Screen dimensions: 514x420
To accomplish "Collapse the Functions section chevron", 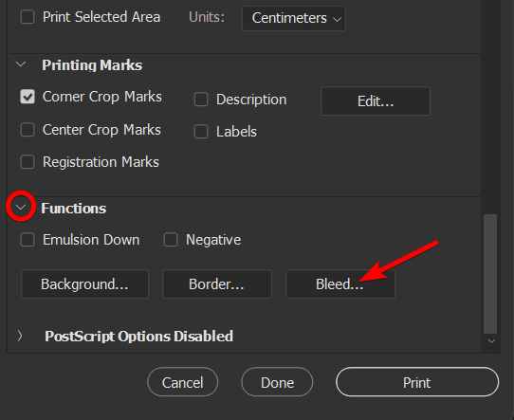I will tap(21, 207).
